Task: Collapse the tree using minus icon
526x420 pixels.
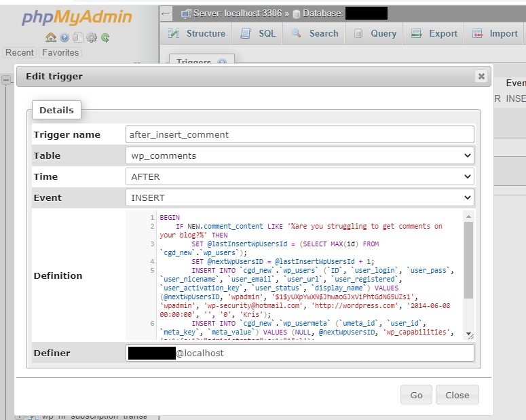Action: click(x=6, y=80)
